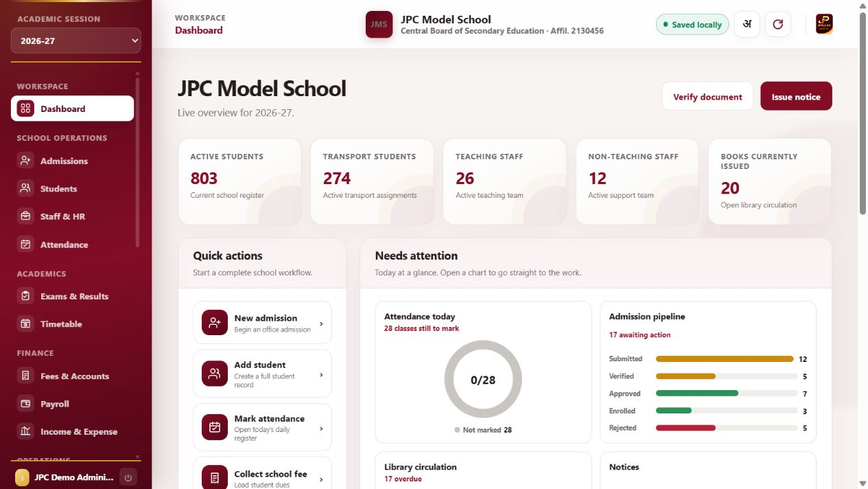Viewport: 868px width, 489px height.
Task: Click the Mark attendance quick action icon
Action: [x=215, y=427]
